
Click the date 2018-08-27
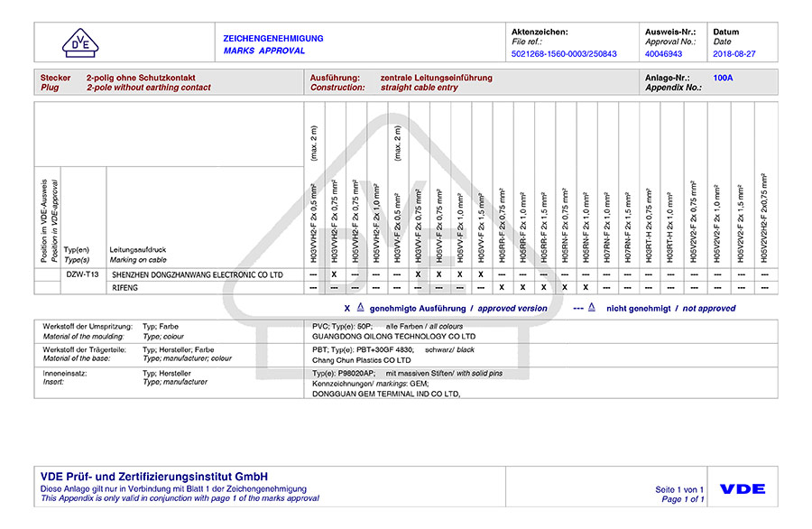(734, 54)
